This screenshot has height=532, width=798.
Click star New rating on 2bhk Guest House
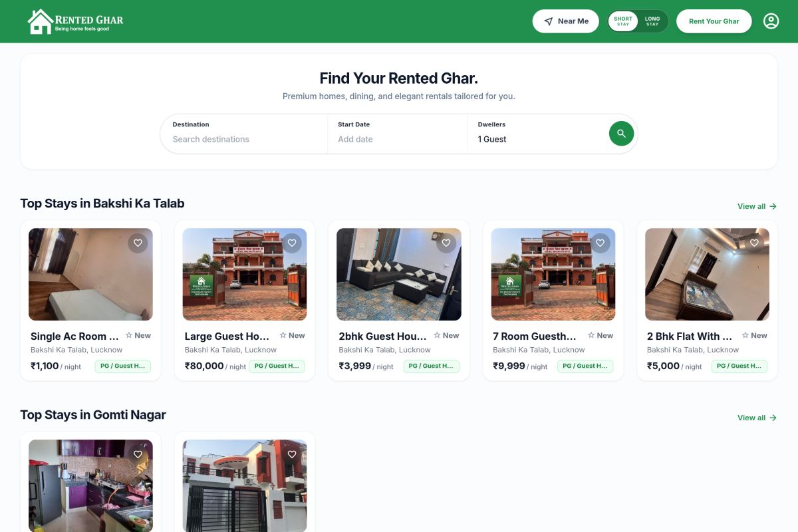point(447,336)
